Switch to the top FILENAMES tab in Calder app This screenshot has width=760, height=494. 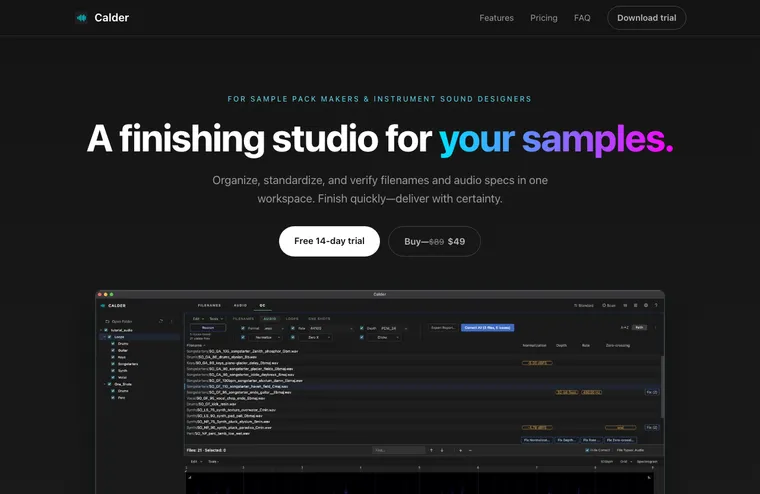[x=209, y=305]
